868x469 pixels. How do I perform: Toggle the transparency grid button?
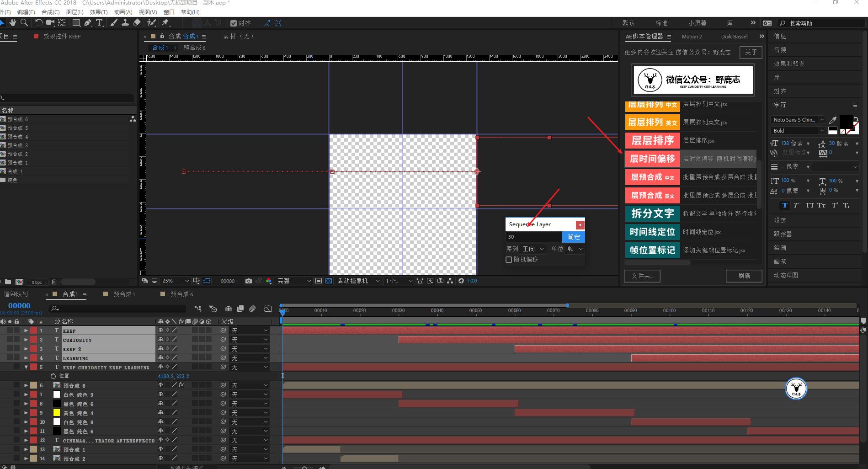(329, 281)
